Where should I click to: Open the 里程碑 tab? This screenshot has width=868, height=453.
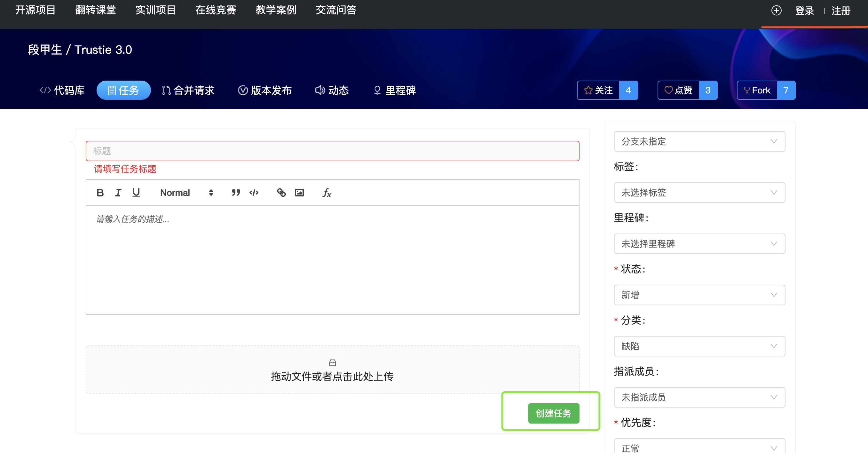[395, 90]
